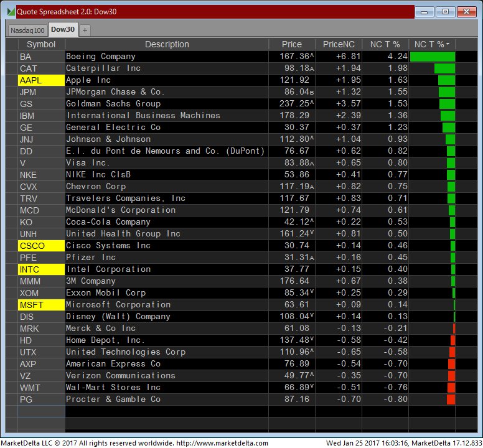Click the highlighted AAPL symbol cell
This screenshot has height=448, width=483.
(41, 80)
